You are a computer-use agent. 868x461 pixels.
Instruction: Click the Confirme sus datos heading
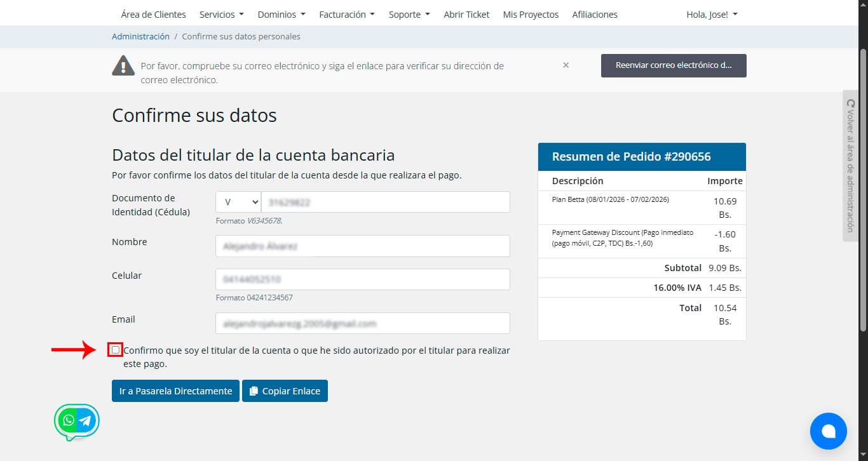tap(194, 116)
